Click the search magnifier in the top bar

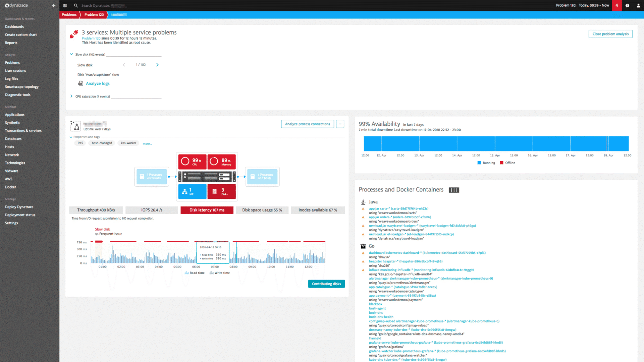coord(76,5)
